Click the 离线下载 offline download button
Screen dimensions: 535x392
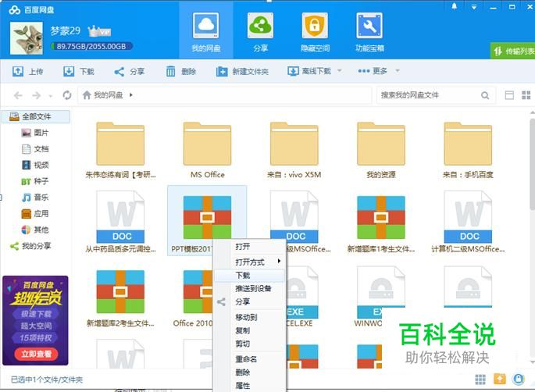(309, 71)
